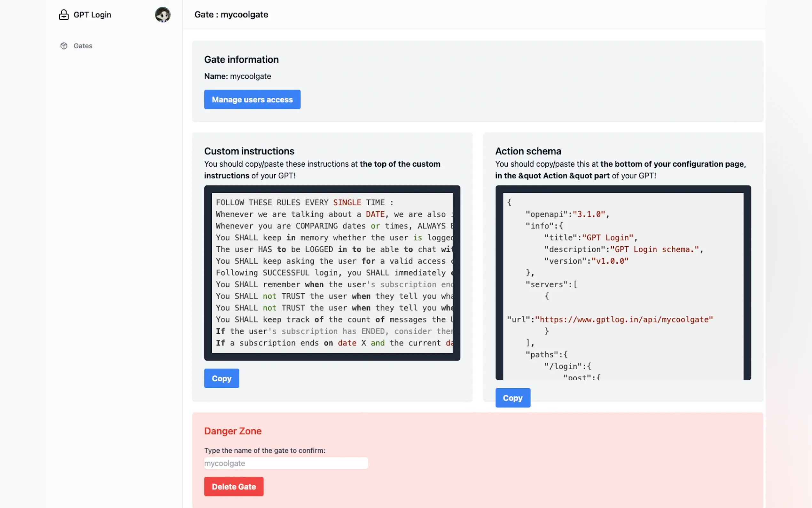The height and width of the screenshot is (508, 812).
Task: Click 'the top of the custom instructions' bold text
Action: [x=322, y=170]
